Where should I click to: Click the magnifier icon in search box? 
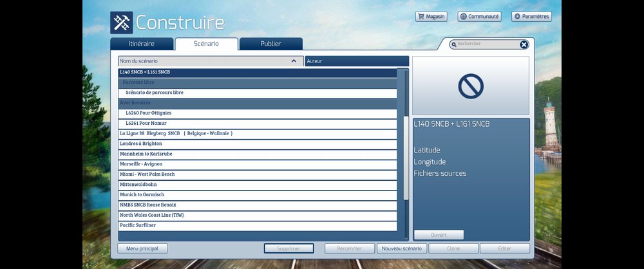[454, 44]
